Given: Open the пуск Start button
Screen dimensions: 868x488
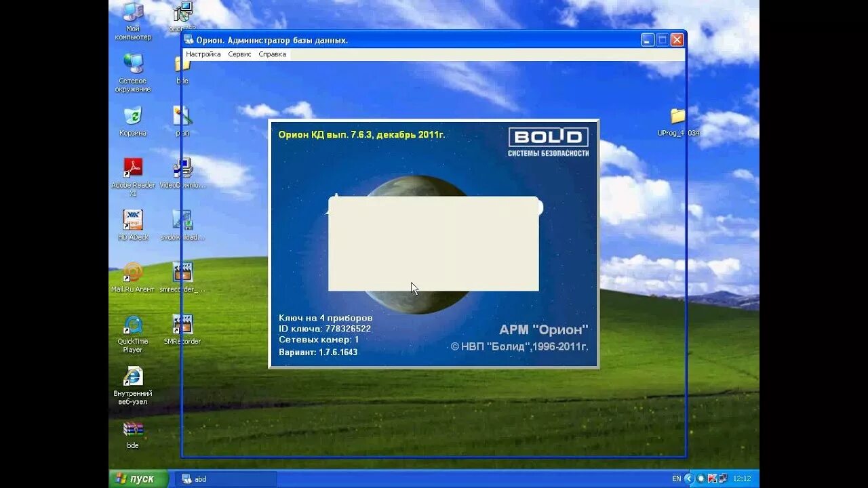Looking at the screenshot, I should click(138, 479).
